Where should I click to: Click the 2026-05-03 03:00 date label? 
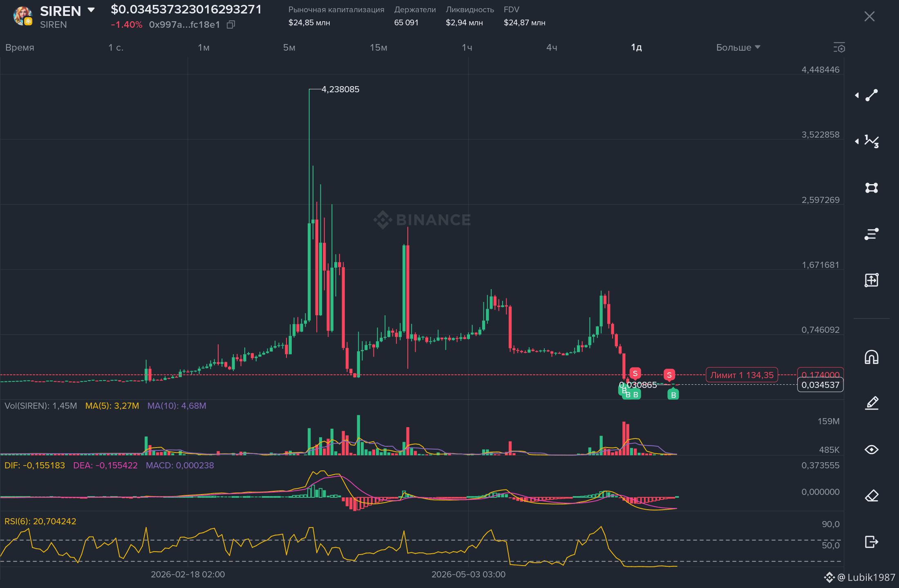click(468, 575)
